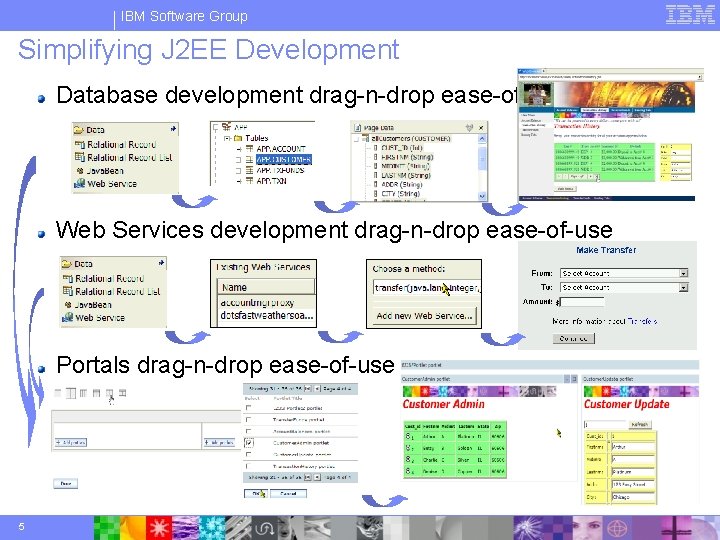Viewport: 720px width, 540px height.
Task: Close the Page Data panel
Action: [x=481, y=128]
